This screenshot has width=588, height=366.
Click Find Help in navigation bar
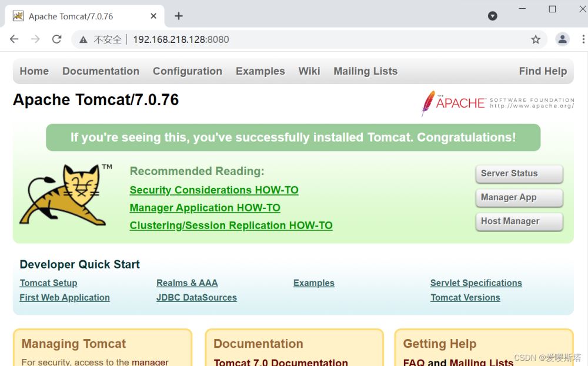click(543, 71)
